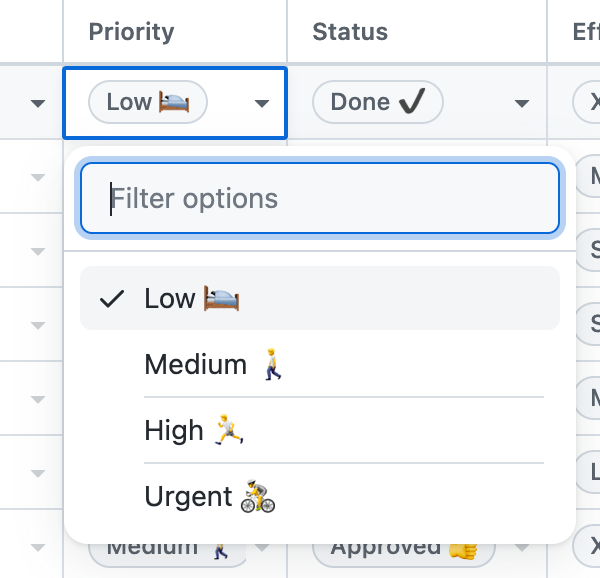
Task: Click the cyclist emoji on Urgent
Action: [258, 497]
